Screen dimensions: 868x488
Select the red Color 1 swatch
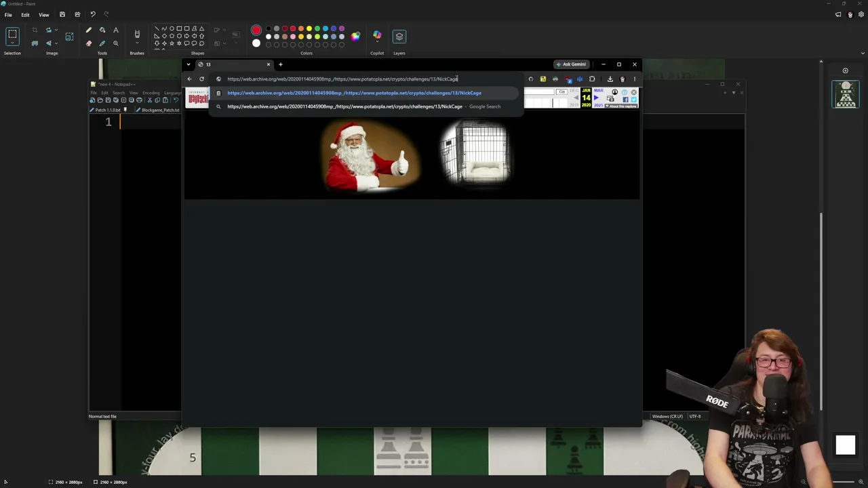pyautogui.click(x=256, y=30)
